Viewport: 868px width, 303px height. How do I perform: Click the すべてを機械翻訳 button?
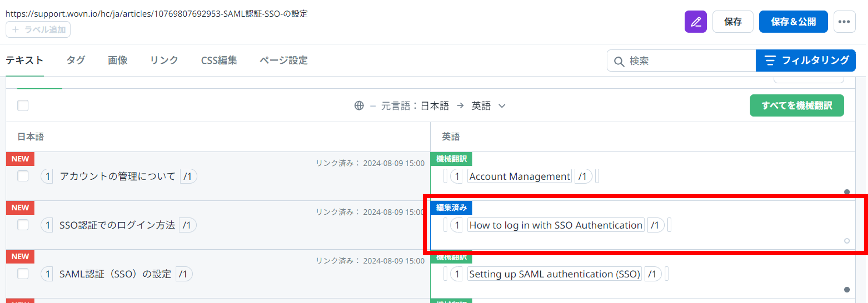pyautogui.click(x=797, y=106)
